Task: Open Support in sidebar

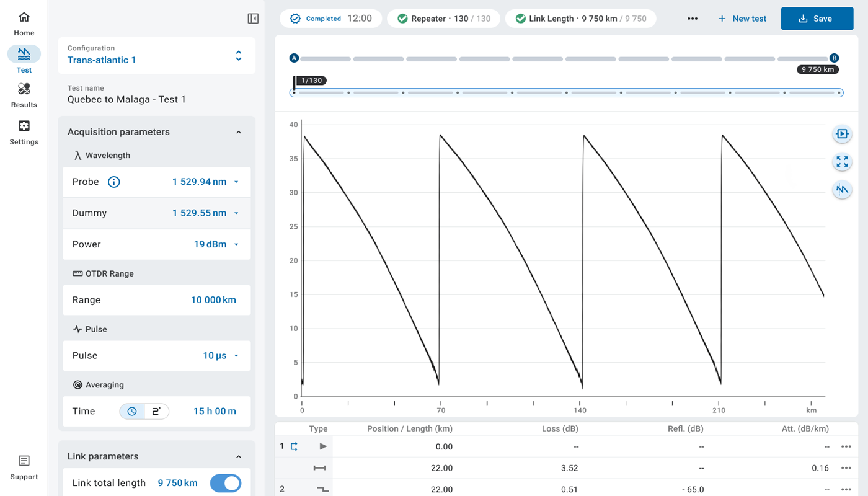Action: tap(24, 467)
